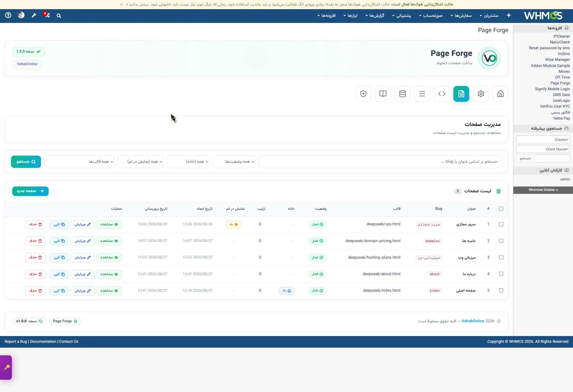Select the pages document icon tab
The image size is (573, 392).
(x=461, y=94)
